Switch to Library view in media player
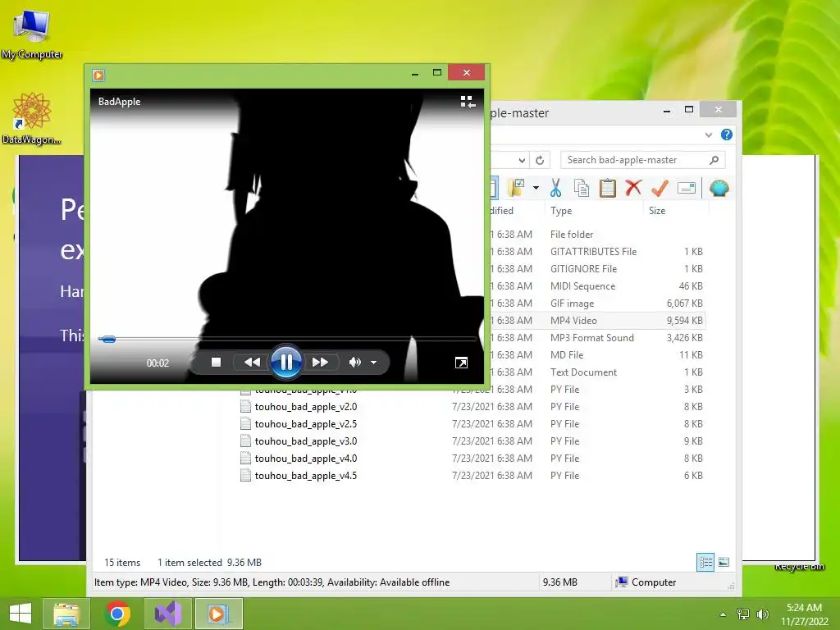 [468, 102]
